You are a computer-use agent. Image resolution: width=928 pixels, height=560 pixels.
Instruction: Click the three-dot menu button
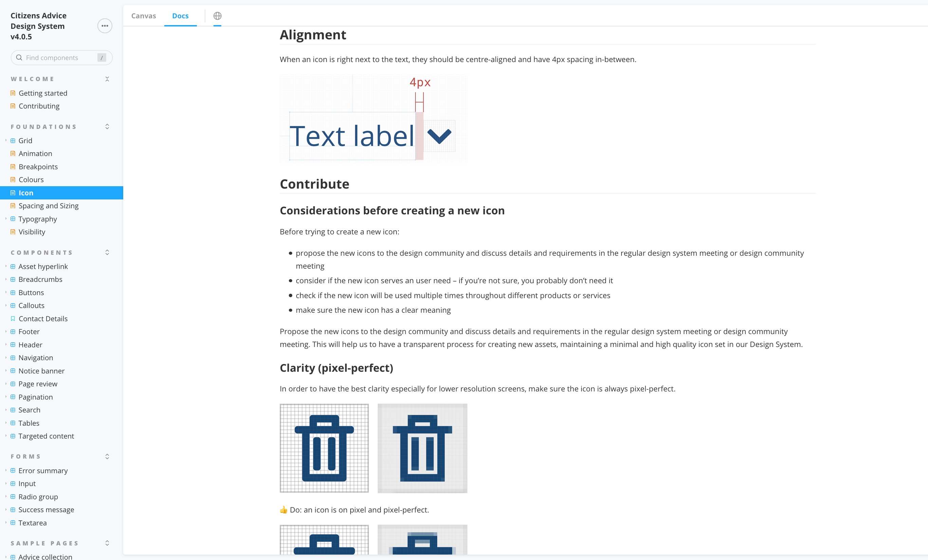tap(105, 26)
